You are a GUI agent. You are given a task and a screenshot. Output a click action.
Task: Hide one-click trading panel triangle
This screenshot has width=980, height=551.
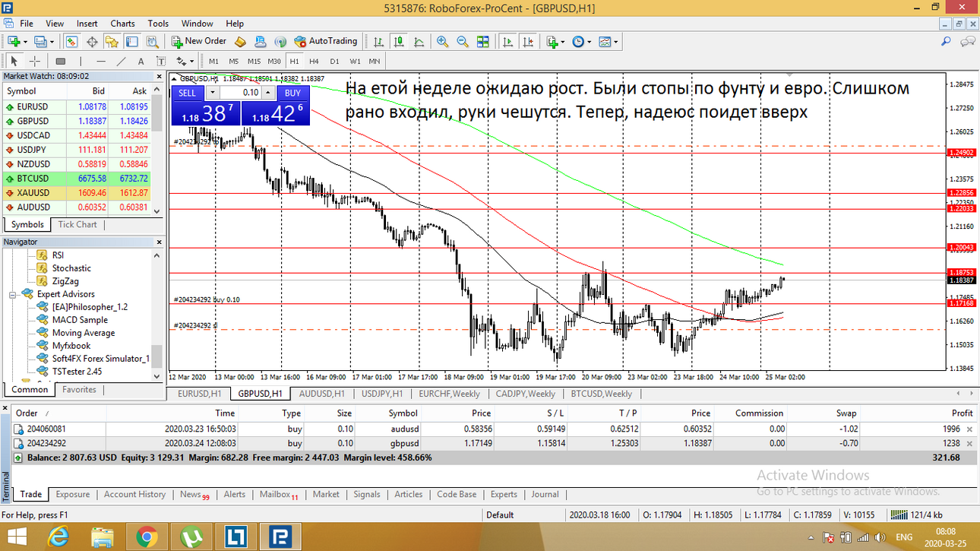[x=174, y=78]
